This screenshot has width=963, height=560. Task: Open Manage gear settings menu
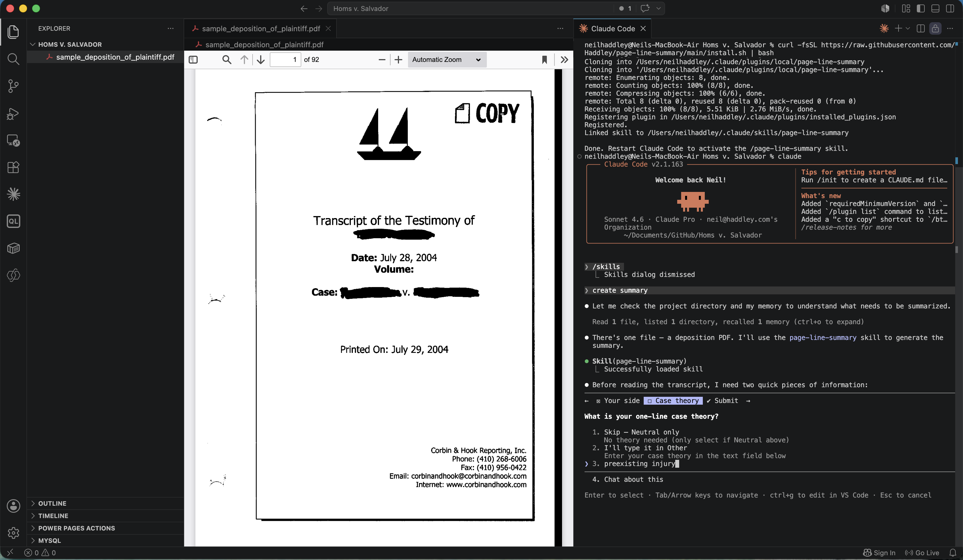tap(14, 532)
